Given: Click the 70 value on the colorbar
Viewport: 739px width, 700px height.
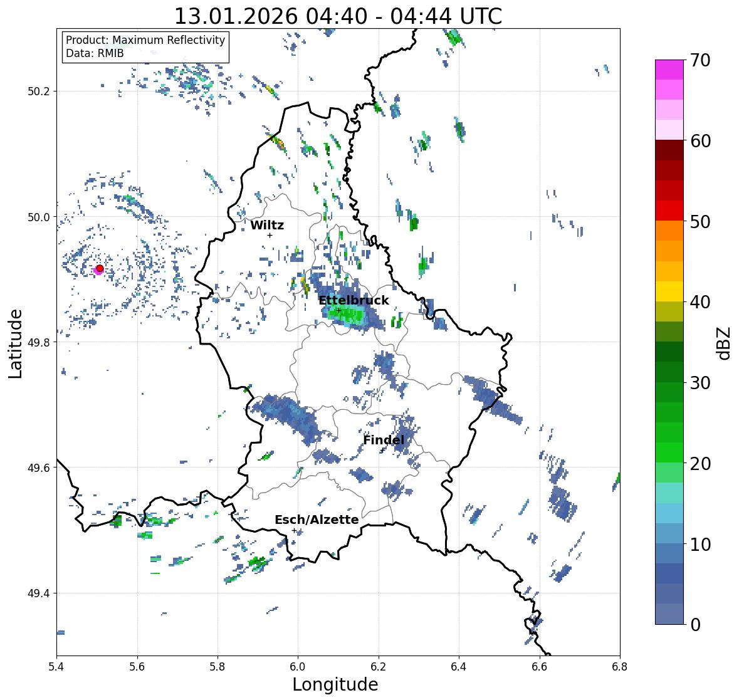Looking at the screenshot, I should click(x=700, y=60).
